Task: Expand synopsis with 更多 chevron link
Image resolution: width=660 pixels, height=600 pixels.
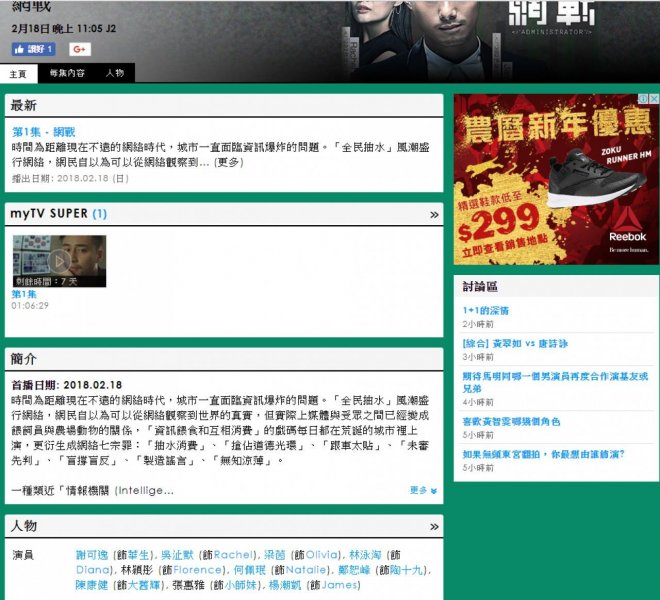Action: [423, 490]
